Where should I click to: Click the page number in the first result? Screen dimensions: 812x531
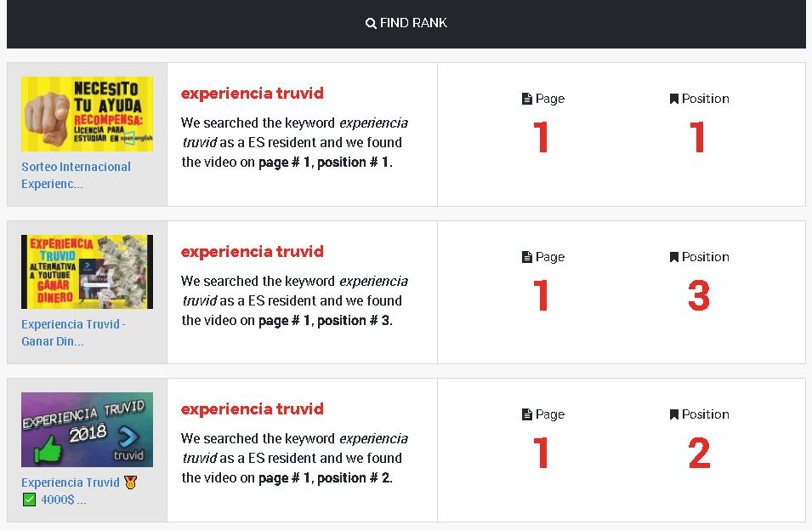point(542,138)
